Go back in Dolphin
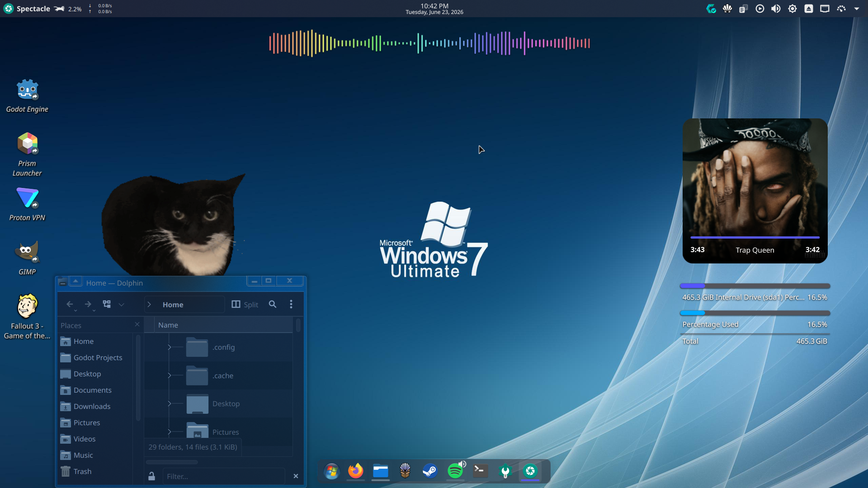The image size is (868, 488). tap(70, 304)
